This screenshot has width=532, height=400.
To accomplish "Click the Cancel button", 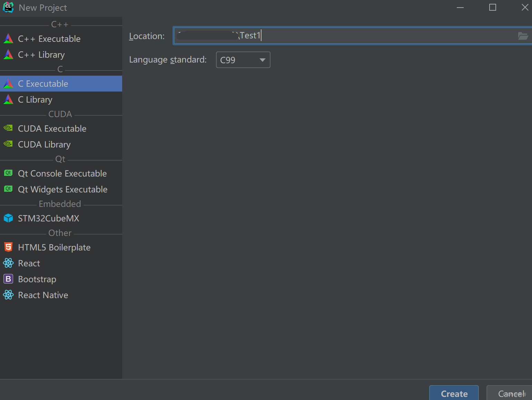I will [510, 393].
